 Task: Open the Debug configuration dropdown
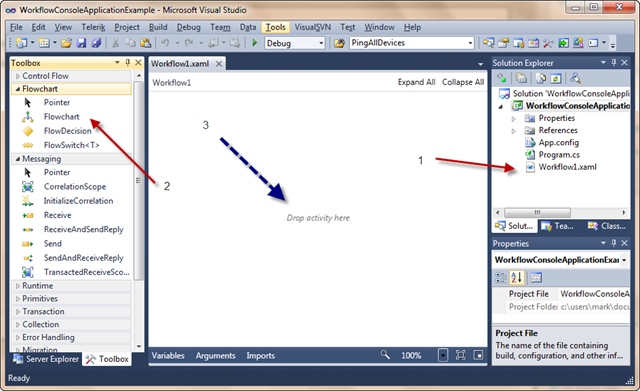pyautogui.click(x=295, y=43)
